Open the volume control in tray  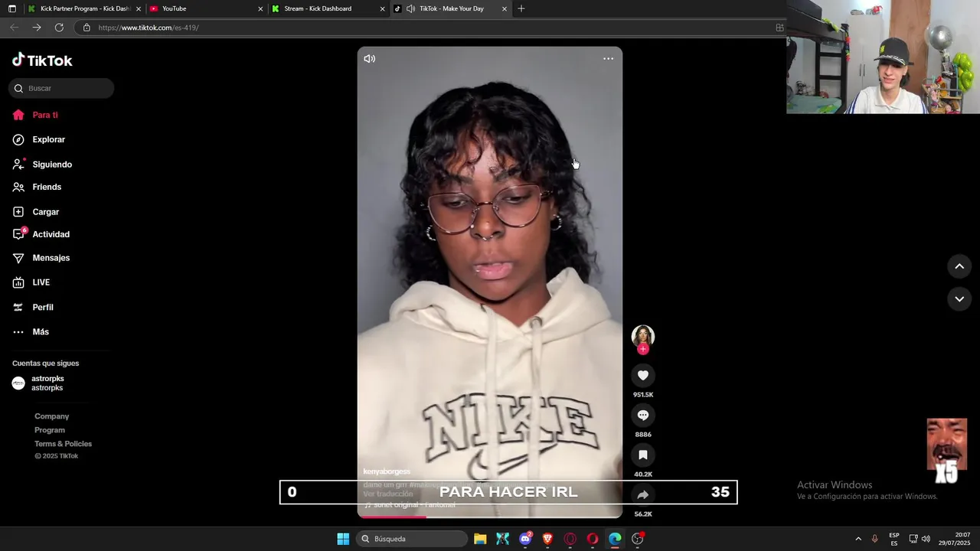click(926, 539)
